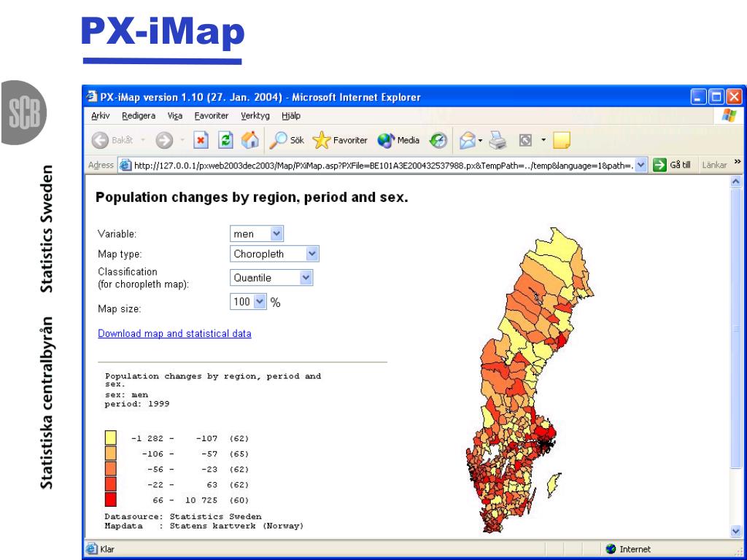The width and height of the screenshot is (747, 560).
Task: Click vertical scrollbar down arrow
Action: point(736,531)
